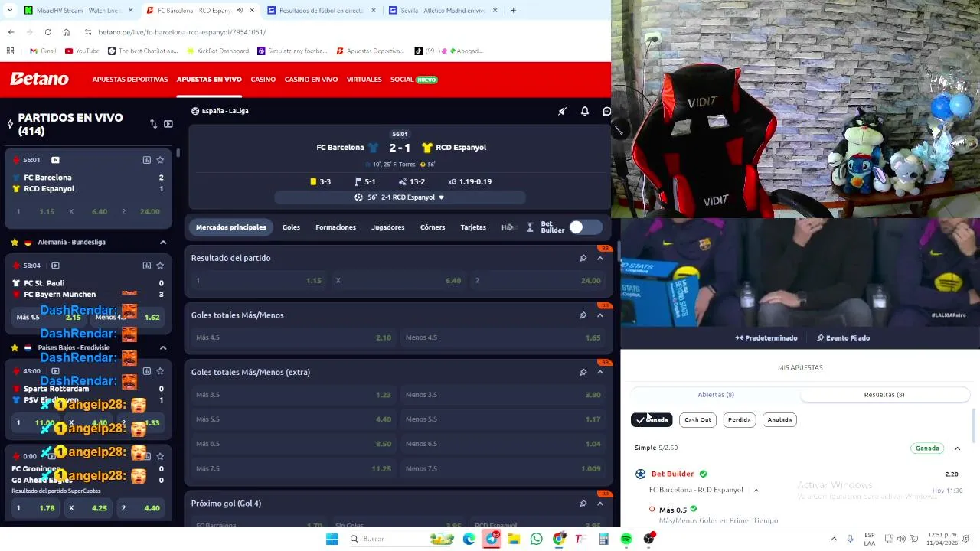980x551 pixels.
Task: Collapse the Resultado del partido market
Action: (600, 258)
